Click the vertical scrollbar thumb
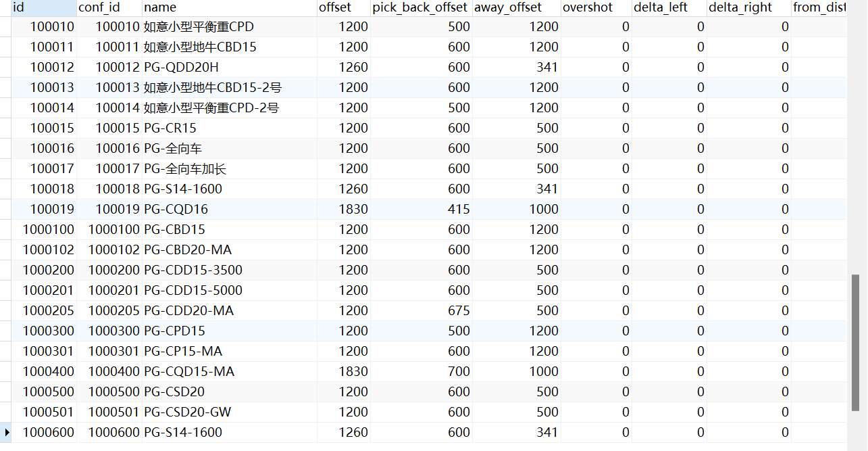Screen dimensions: 868x451 point(856,342)
